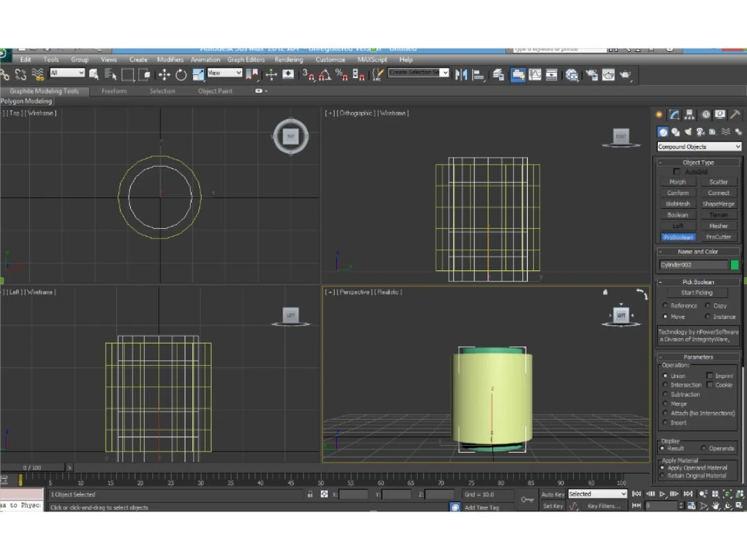Click the green object color swatch
Viewport: 747px width, 560px height.
tap(735, 265)
